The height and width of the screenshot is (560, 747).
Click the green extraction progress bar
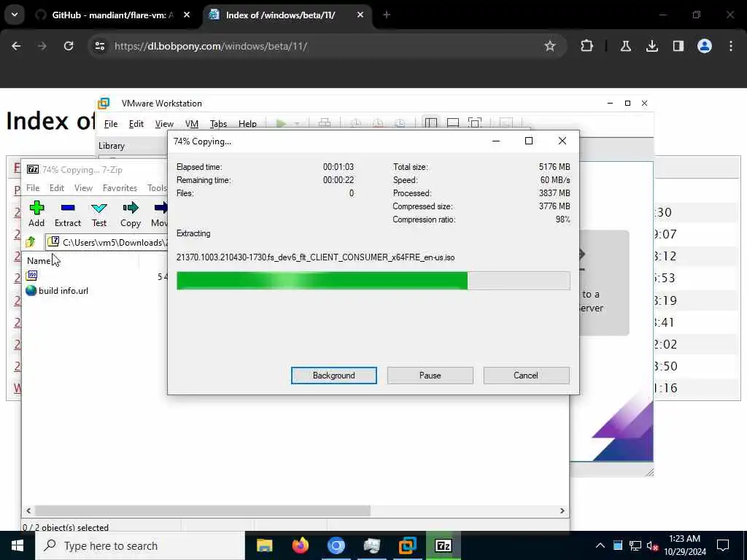373,281
